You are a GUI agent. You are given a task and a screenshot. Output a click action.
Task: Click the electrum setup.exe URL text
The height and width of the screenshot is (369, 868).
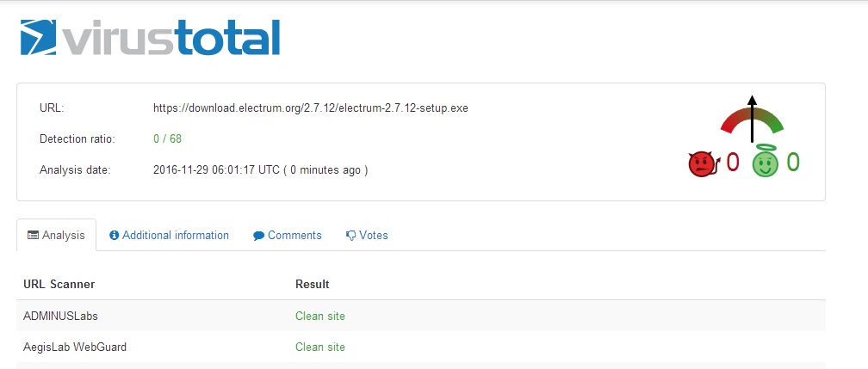coord(311,108)
